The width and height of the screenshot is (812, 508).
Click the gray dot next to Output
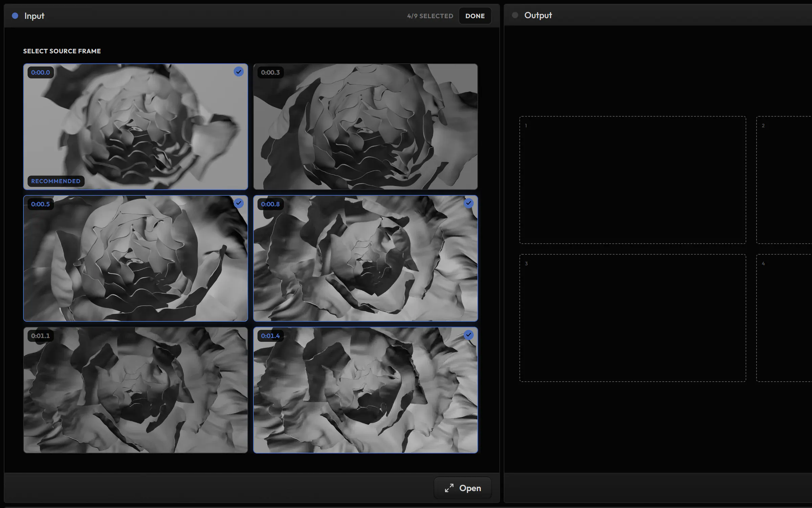point(515,15)
